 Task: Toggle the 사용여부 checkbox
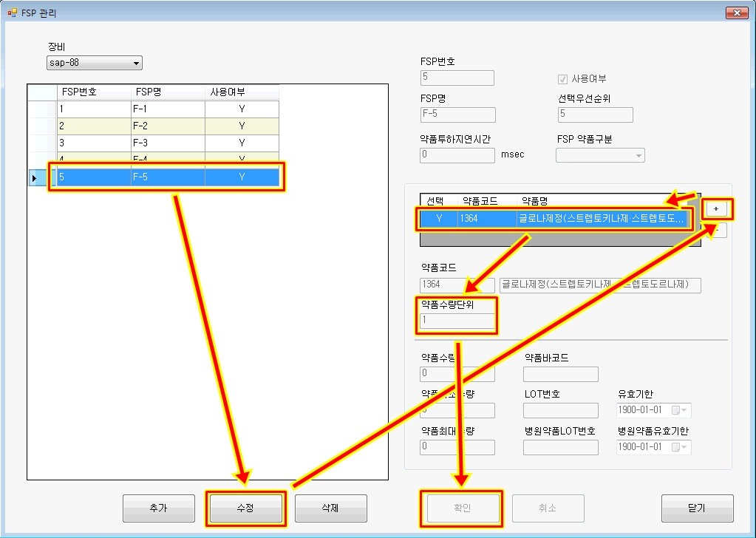pyautogui.click(x=563, y=79)
